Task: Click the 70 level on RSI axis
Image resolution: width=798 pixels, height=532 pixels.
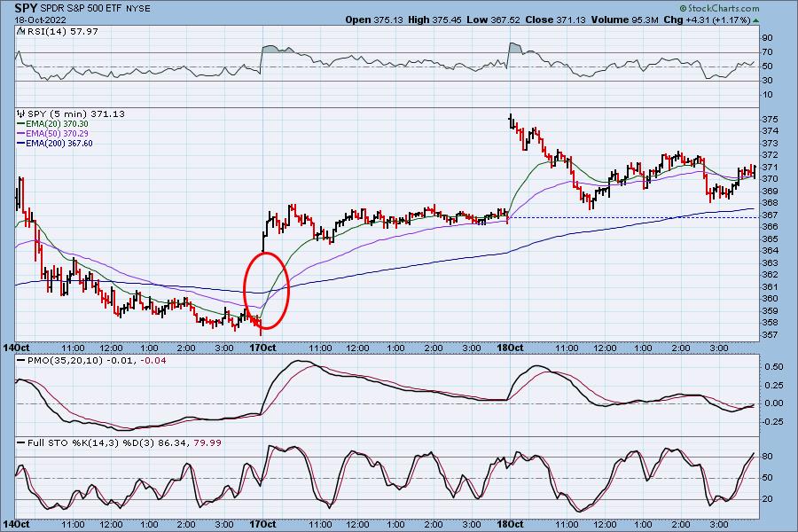Action: click(x=767, y=52)
